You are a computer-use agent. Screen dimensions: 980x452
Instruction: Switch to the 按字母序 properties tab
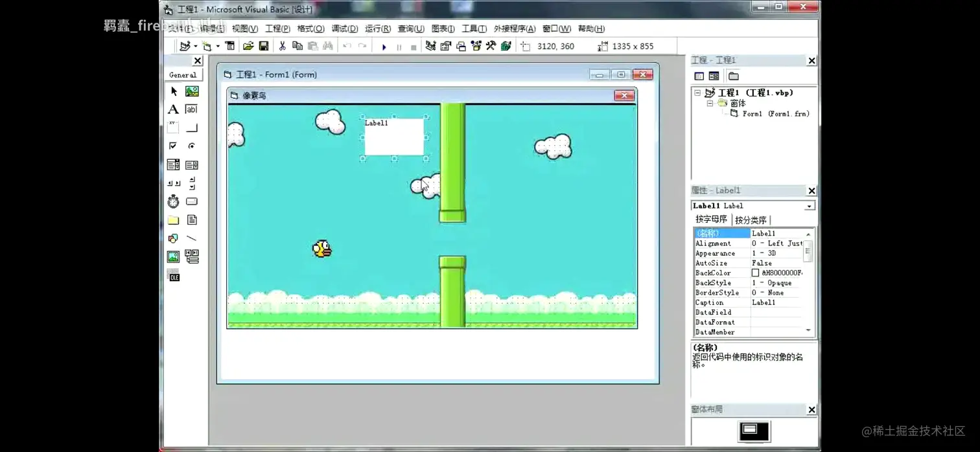[x=712, y=220]
